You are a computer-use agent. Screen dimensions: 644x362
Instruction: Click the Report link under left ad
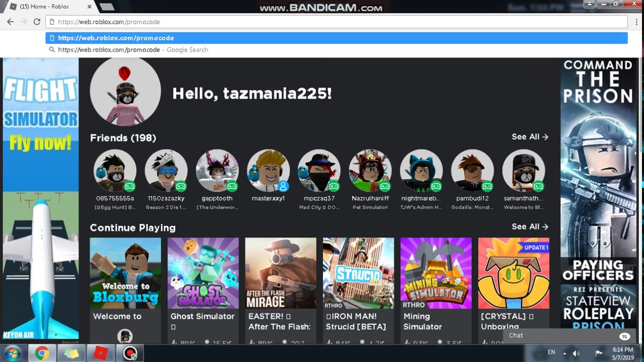pos(70,342)
